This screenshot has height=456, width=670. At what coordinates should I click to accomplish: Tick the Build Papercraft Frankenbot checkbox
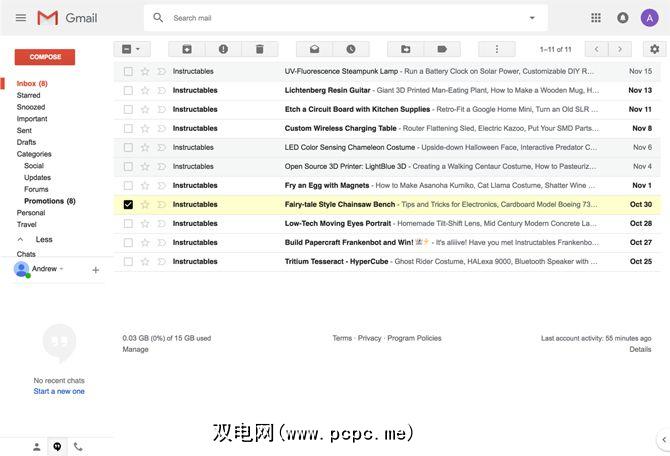pos(128,242)
